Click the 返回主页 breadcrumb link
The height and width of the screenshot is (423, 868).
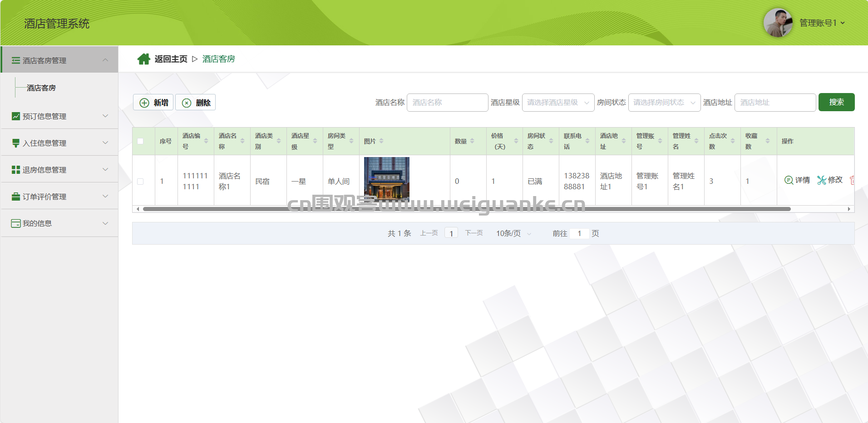[171, 59]
